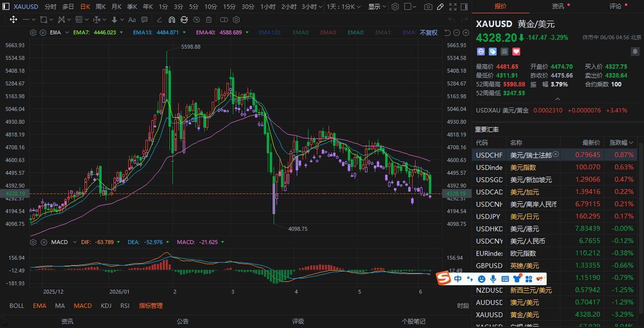
Task: Toggle the MA indicator
Action: click(60, 305)
